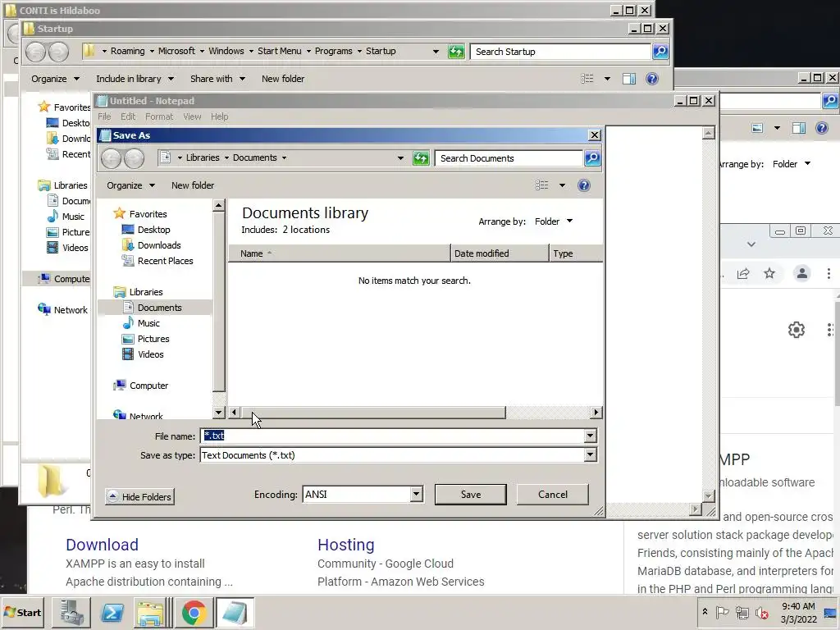Open the Chrome three-dot menu

829,274
